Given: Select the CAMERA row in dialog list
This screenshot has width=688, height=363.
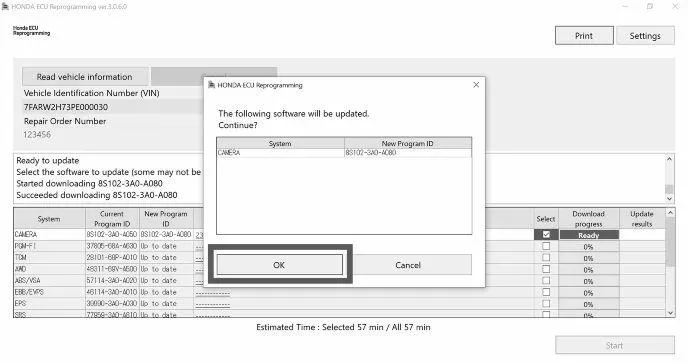Looking at the screenshot, I should [x=344, y=153].
